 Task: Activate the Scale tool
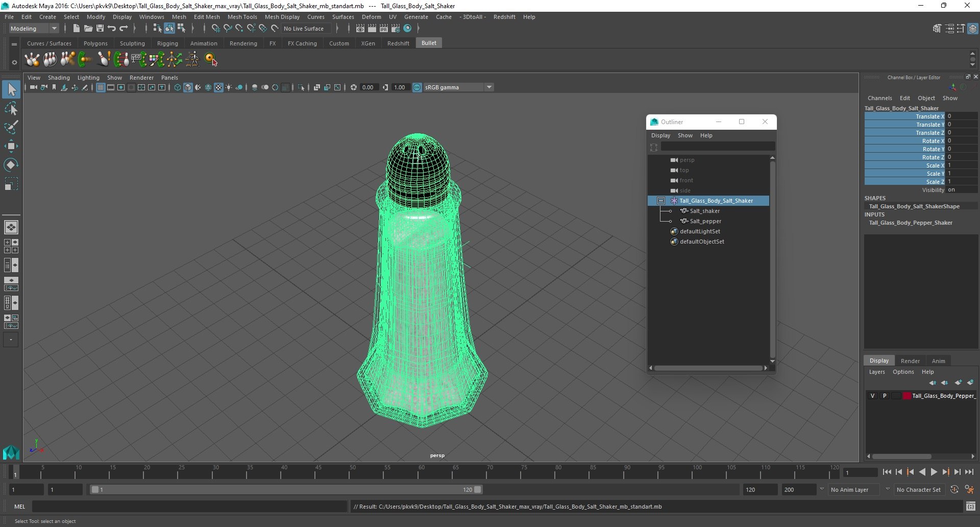[x=11, y=183]
